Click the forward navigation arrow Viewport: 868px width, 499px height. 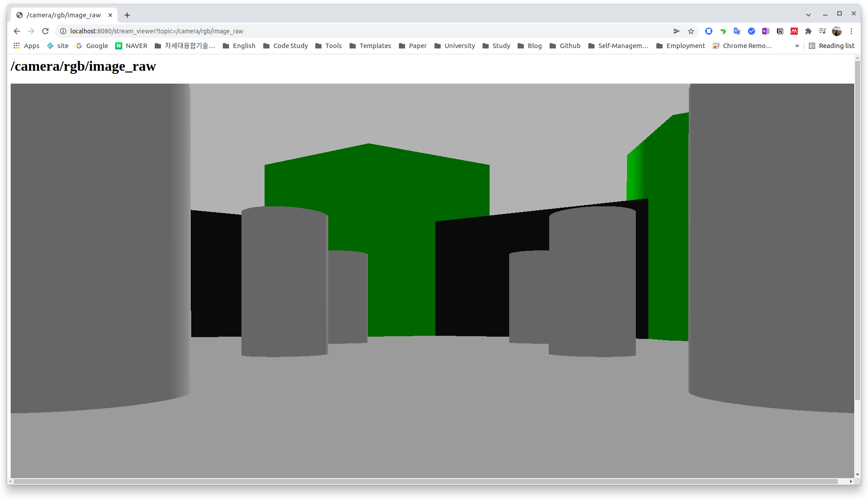click(31, 31)
